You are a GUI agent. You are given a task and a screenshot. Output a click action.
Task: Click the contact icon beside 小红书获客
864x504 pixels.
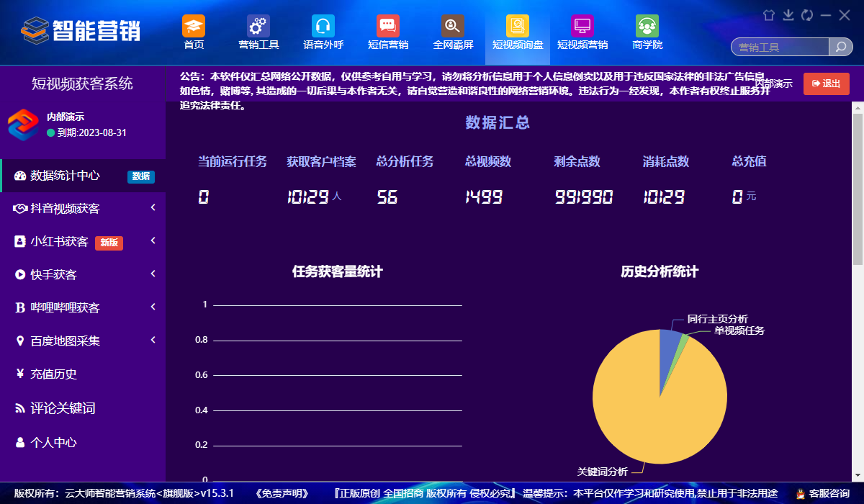(x=20, y=242)
